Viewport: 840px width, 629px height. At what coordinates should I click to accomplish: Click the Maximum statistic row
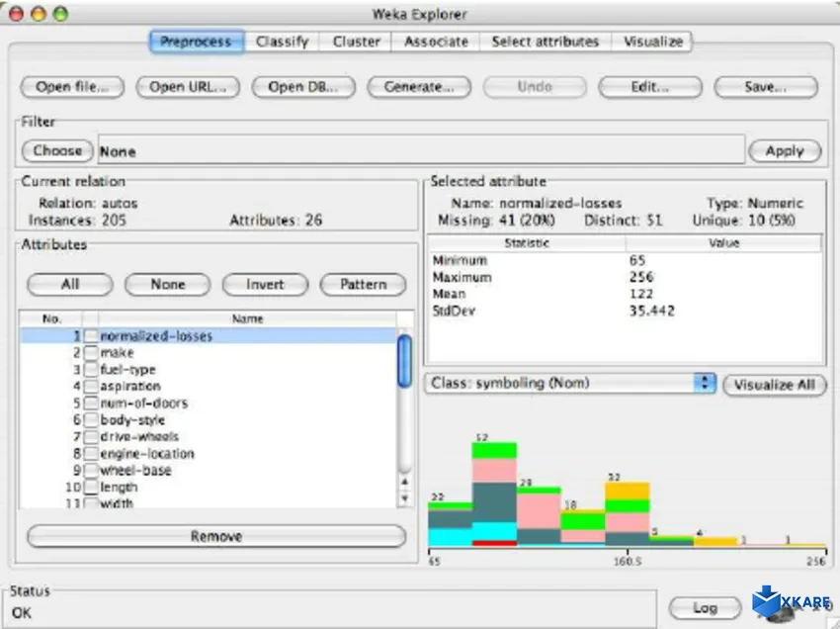(x=625, y=277)
